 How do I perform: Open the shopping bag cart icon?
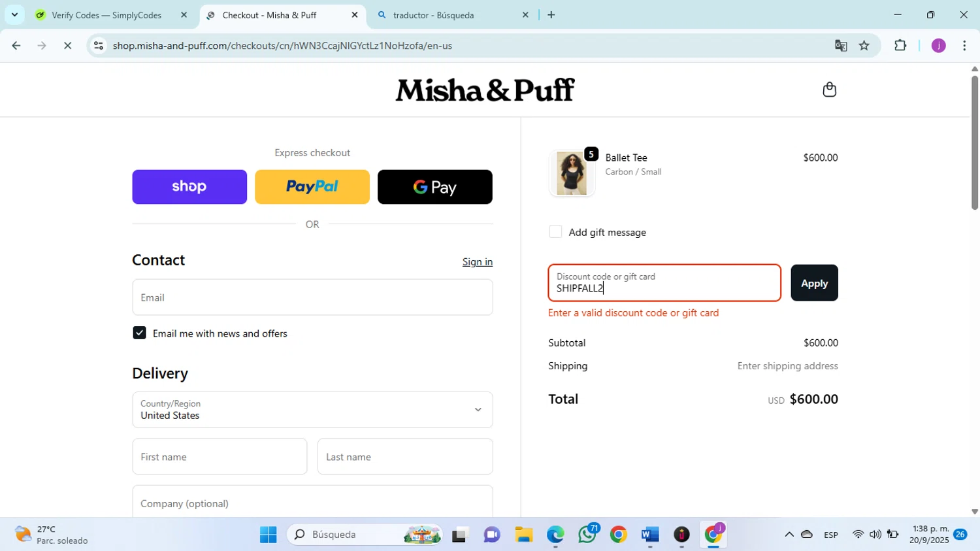[829, 90]
